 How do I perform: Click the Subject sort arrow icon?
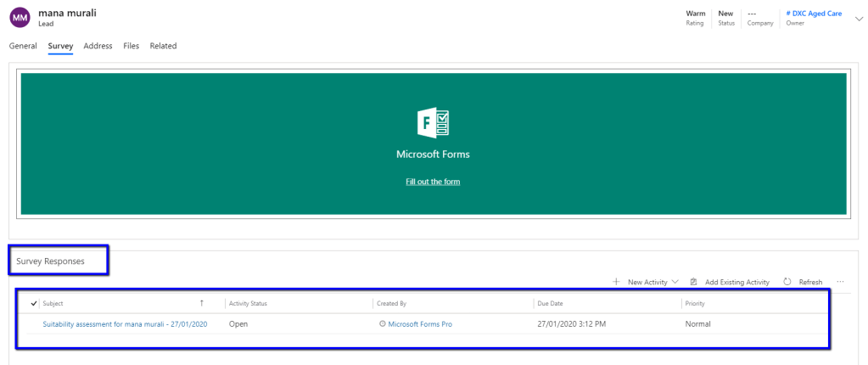click(x=201, y=303)
